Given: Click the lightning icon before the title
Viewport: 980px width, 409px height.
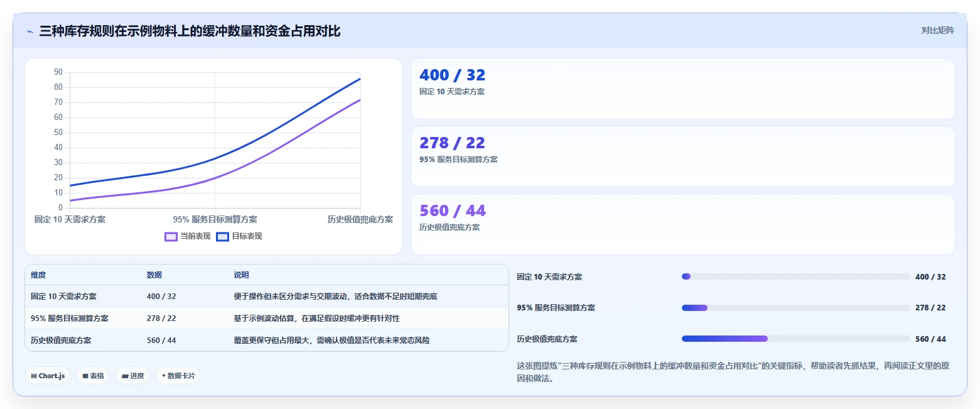Looking at the screenshot, I should (30, 31).
